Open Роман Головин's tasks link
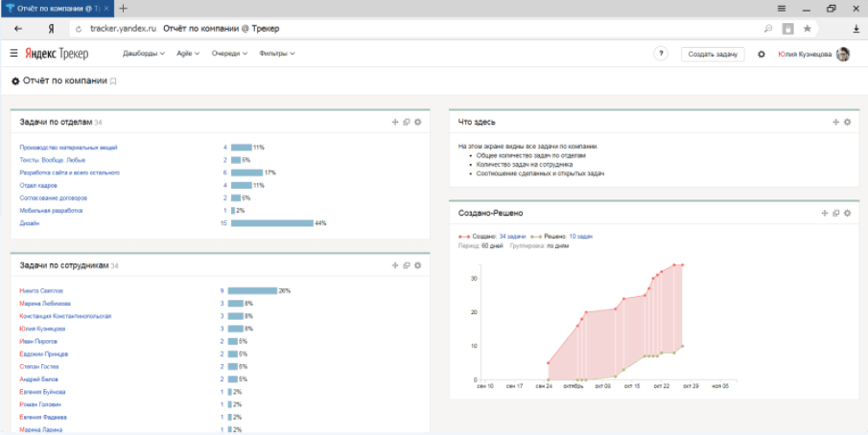868x435 pixels. 40,404
